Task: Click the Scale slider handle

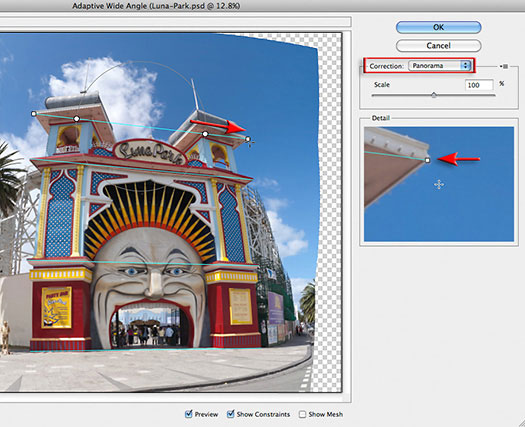Action: [434, 95]
